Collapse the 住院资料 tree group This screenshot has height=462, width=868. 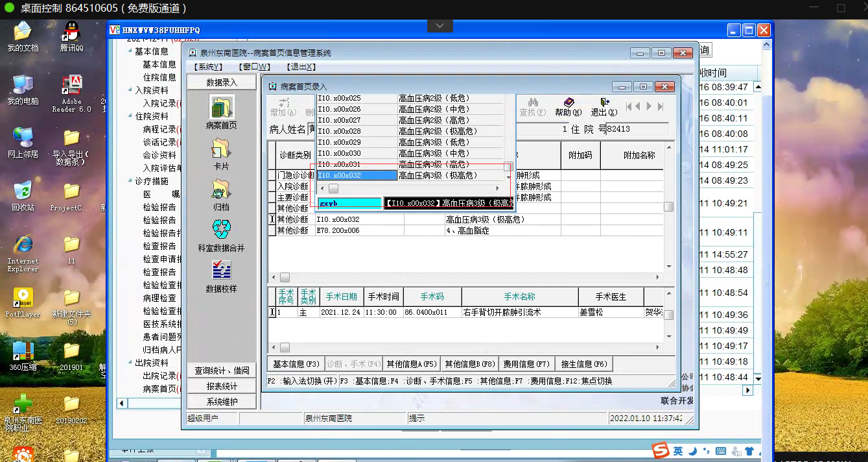coord(130,116)
